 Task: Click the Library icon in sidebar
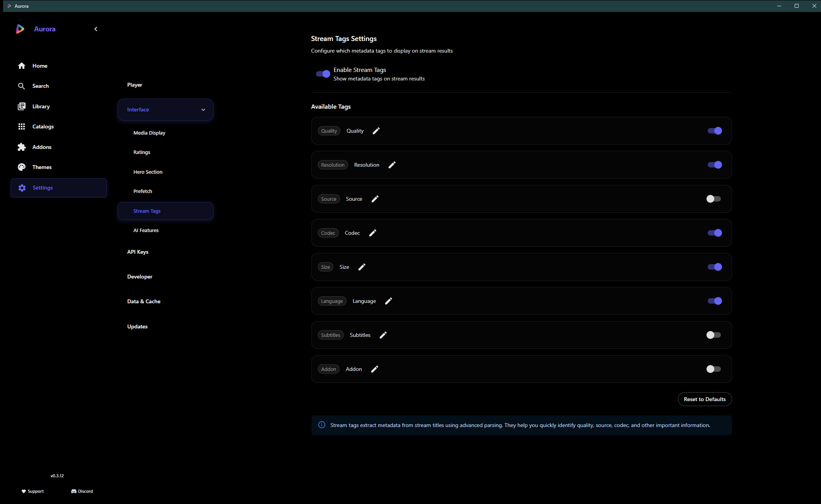[22, 106]
